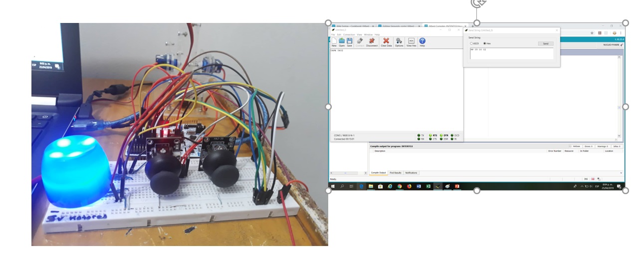Disconnect the serial port connection
Image resolution: width=644 pixels, height=262 pixels.
click(x=372, y=41)
